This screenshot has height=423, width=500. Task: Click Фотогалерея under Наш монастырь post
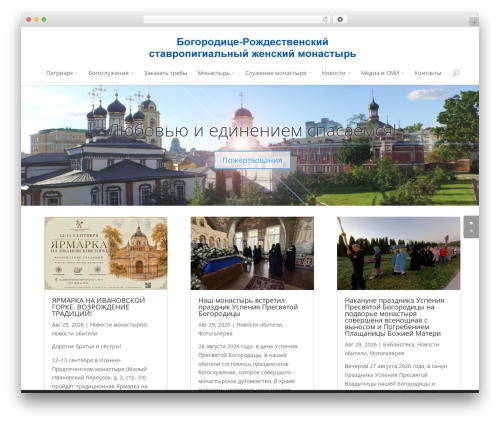215,333
